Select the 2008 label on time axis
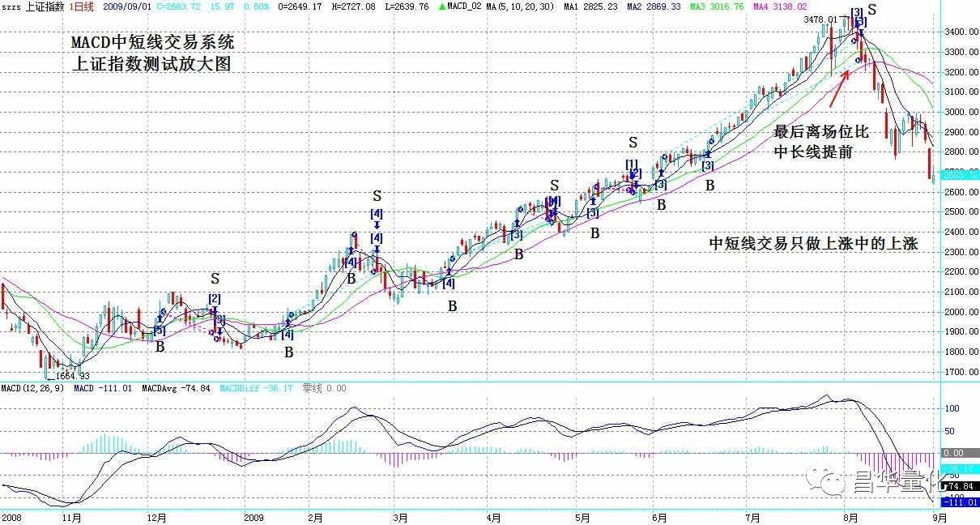The height and width of the screenshot is (525, 980). point(12,517)
